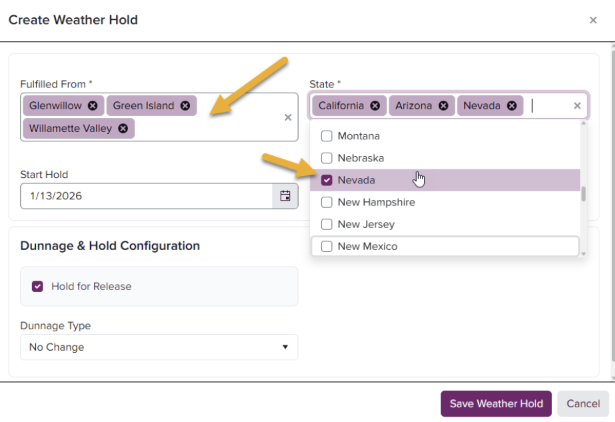
Task: Remove the Nevada state tag
Action: 511,105
